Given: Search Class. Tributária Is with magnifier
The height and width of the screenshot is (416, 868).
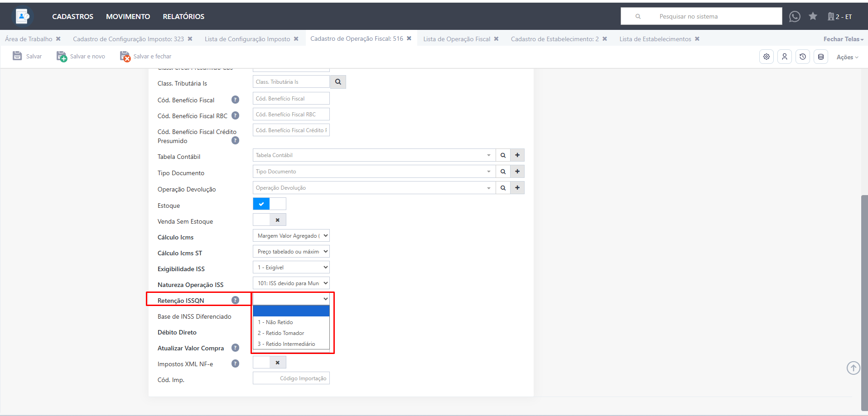Looking at the screenshot, I should click(338, 82).
